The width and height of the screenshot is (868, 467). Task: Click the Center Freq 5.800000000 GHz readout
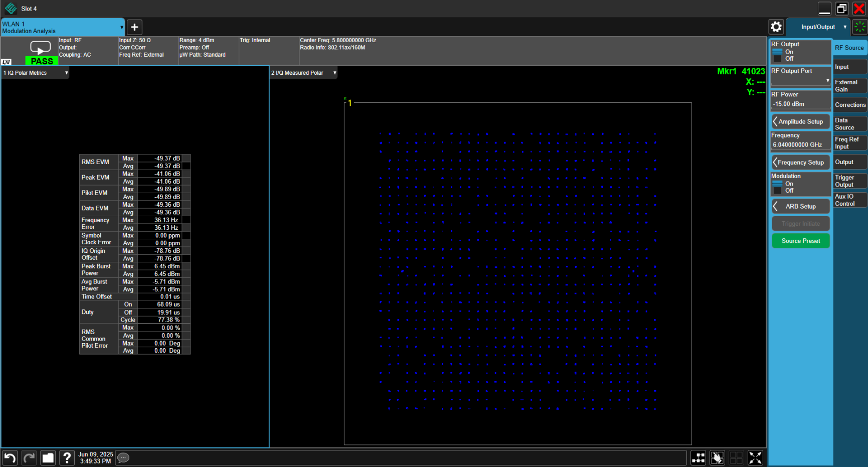pos(338,40)
